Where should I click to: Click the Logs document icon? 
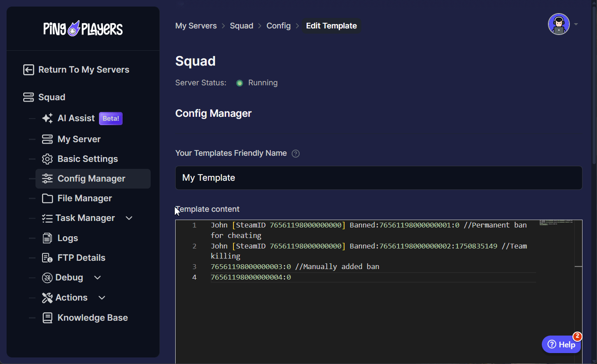pyautogui.click(x=47, y=238)
